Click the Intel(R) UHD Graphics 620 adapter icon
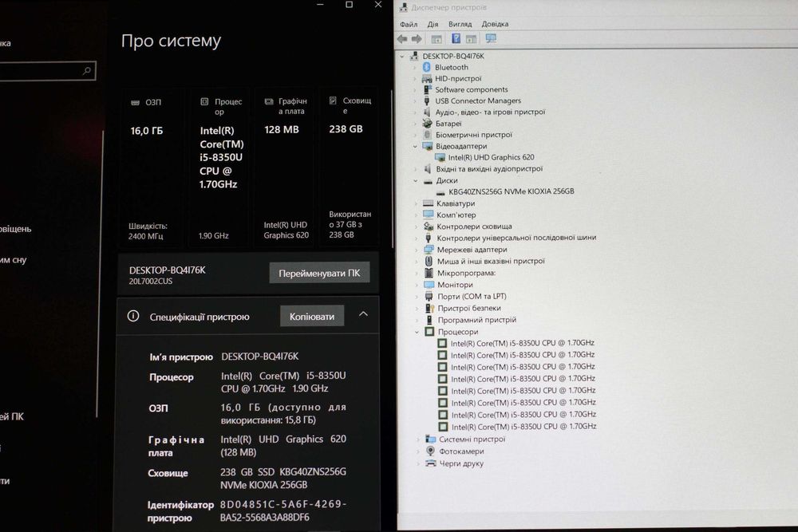Screen dimensions: 798x532 tap(440, 158)
